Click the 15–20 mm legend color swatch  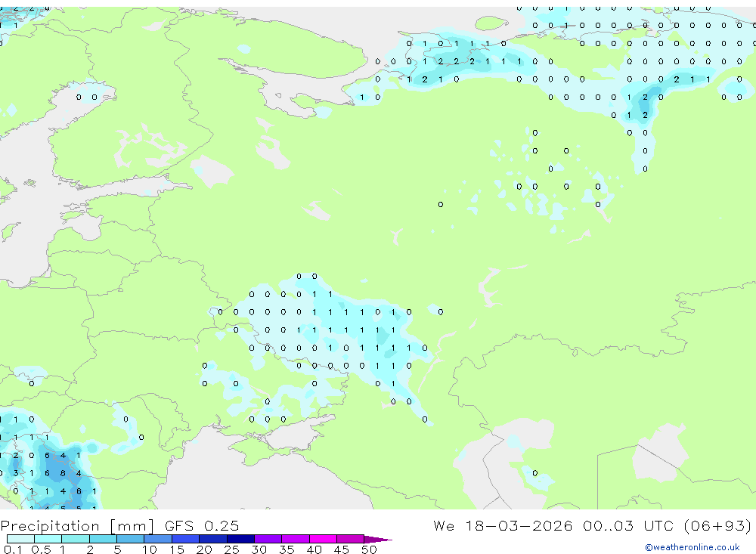click(x=186, y=539)
